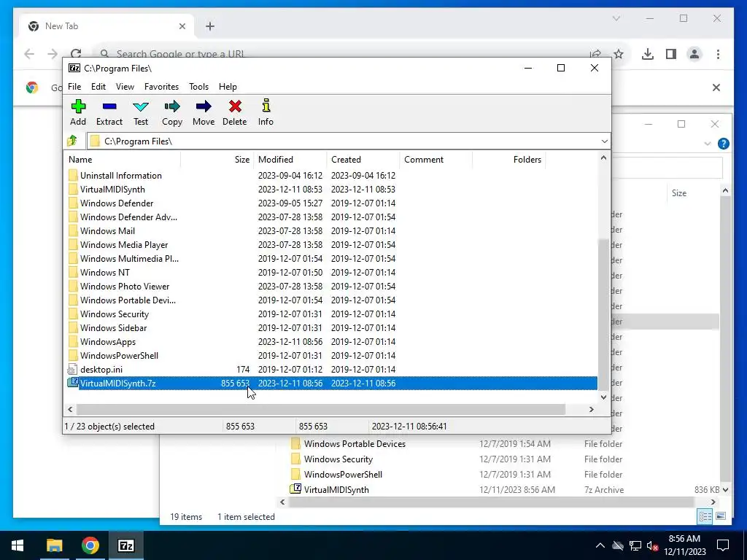The image size is (747, 560).
Task: Open the 7-Zip File menu
Action: 74,87
